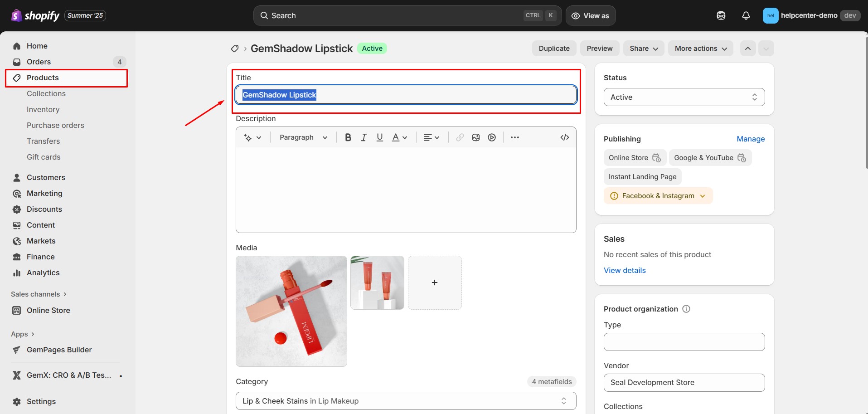Open the More actions menu

click(700, 49)
